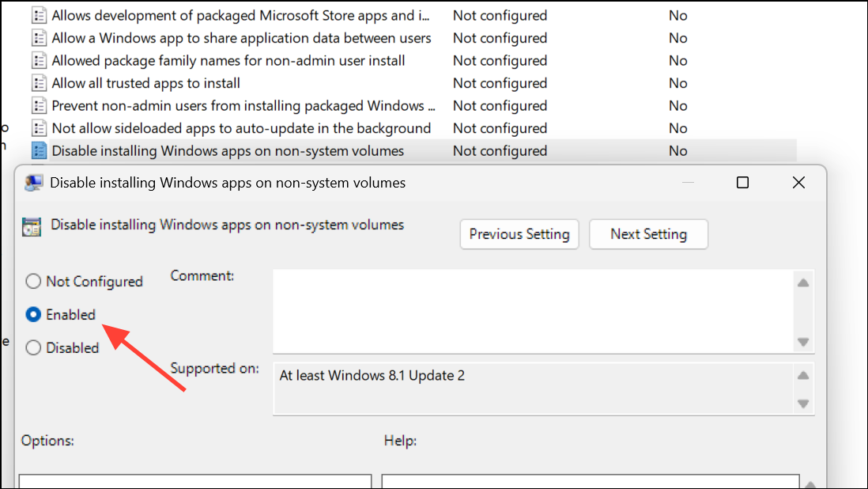Select the Enabled radio option
Screen dimensions: 868x489
(33, 315)
